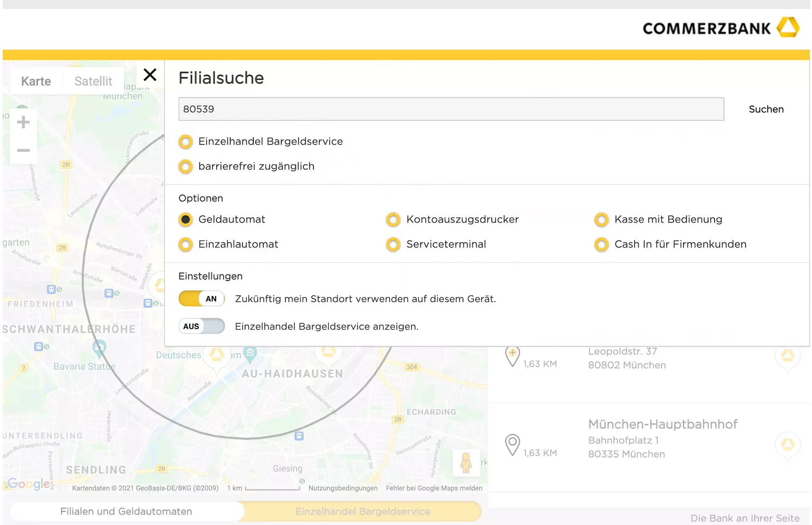Click the Google logo on the map
The height and width of the screenshot is (525, 812).
[x=28, y=484]
